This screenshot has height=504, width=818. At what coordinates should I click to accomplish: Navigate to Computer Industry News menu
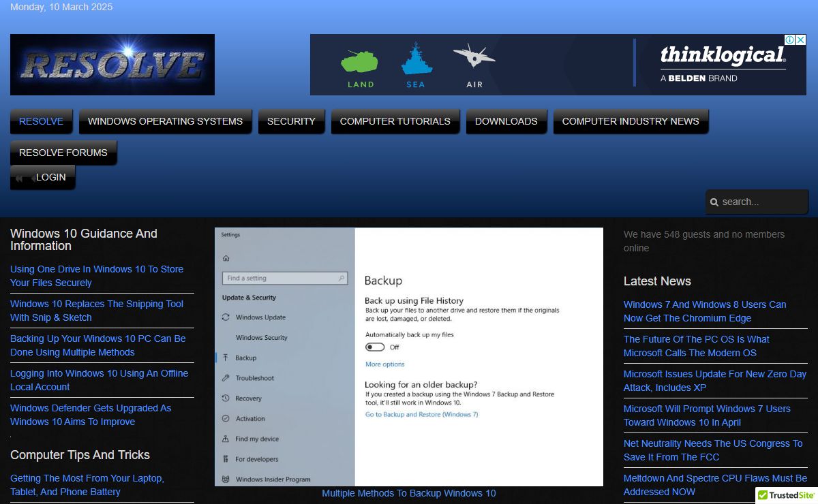pyautogui.click(x=631, y=121)
